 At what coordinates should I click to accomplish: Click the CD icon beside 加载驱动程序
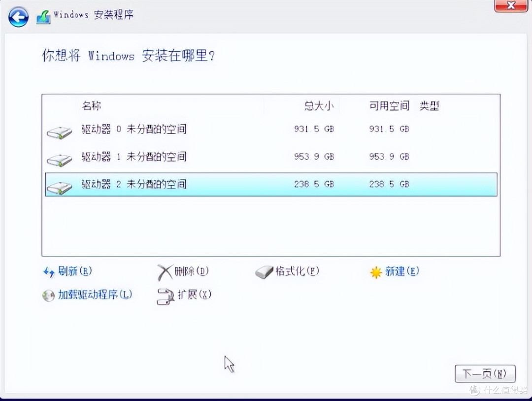click(48, 296)
